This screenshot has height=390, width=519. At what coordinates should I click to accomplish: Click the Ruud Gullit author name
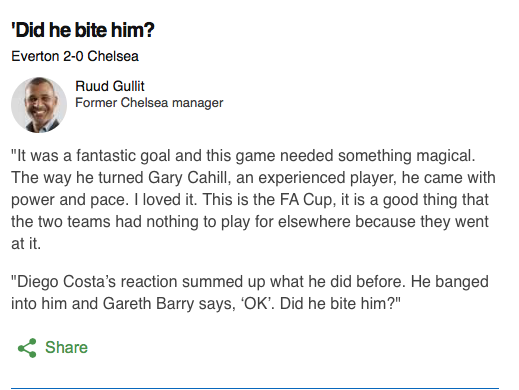pos(110,86)
